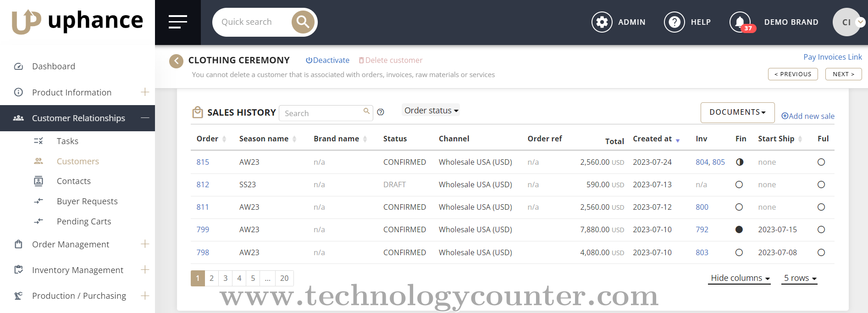Open Contacts in sidebar

(x=74, y=181)
